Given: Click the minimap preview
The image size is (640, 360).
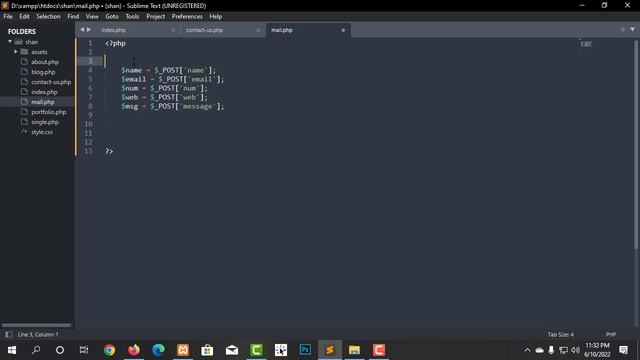Looking at the screenshot, I should 586,44.
